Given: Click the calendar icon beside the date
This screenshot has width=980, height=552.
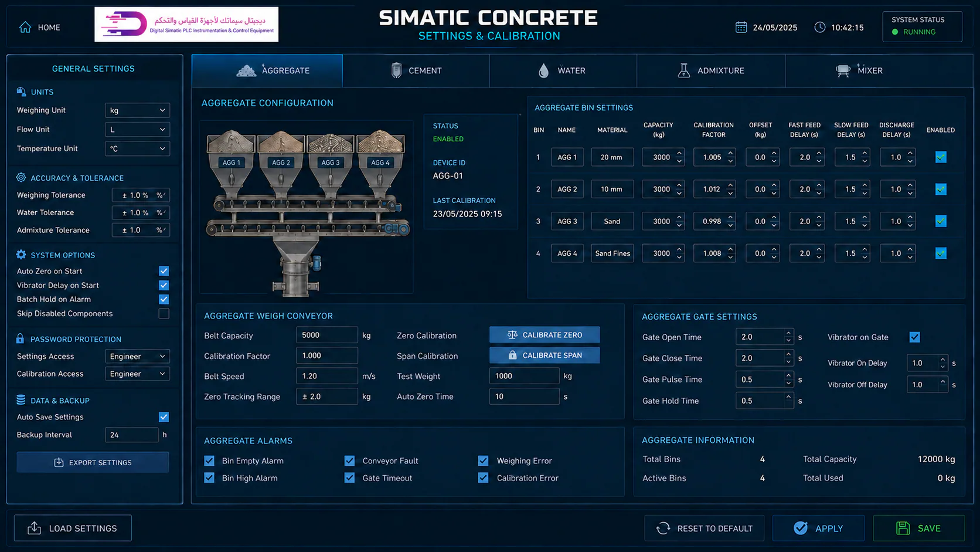Looking at the screenshot, I should pos(741,28).
